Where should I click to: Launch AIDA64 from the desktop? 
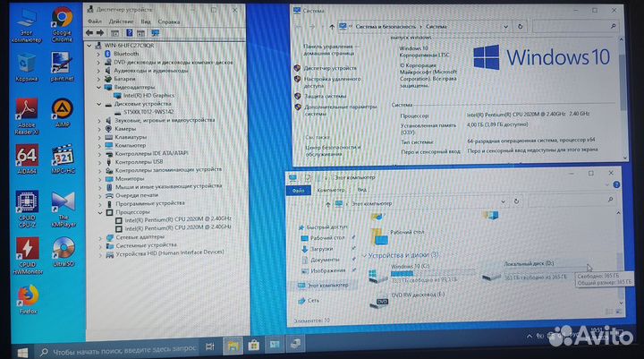(x=27, y=157)
